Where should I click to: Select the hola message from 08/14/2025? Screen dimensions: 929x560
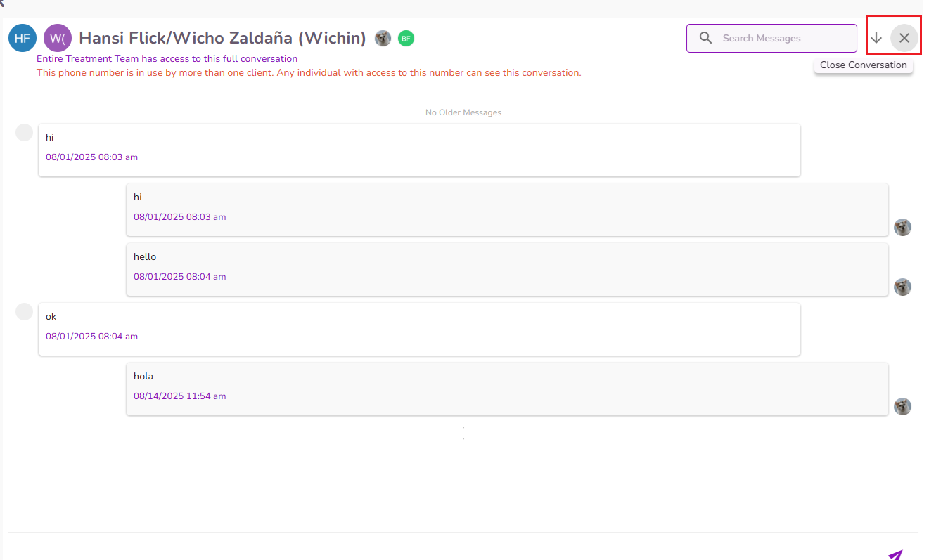507,389
